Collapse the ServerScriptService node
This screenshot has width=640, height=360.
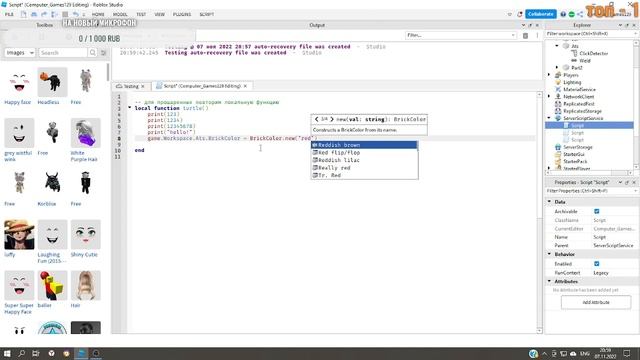pyautogui.click(x=549, y=118)
